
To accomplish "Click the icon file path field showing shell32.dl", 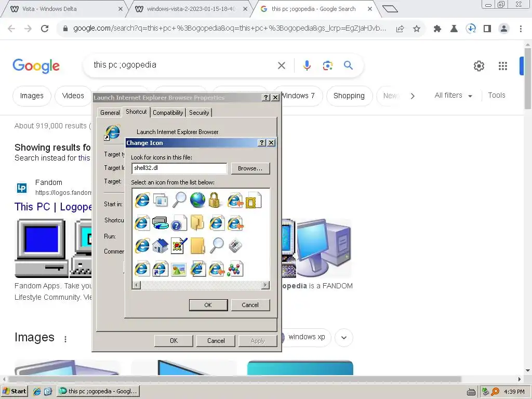I will click(x=179, y=168).
